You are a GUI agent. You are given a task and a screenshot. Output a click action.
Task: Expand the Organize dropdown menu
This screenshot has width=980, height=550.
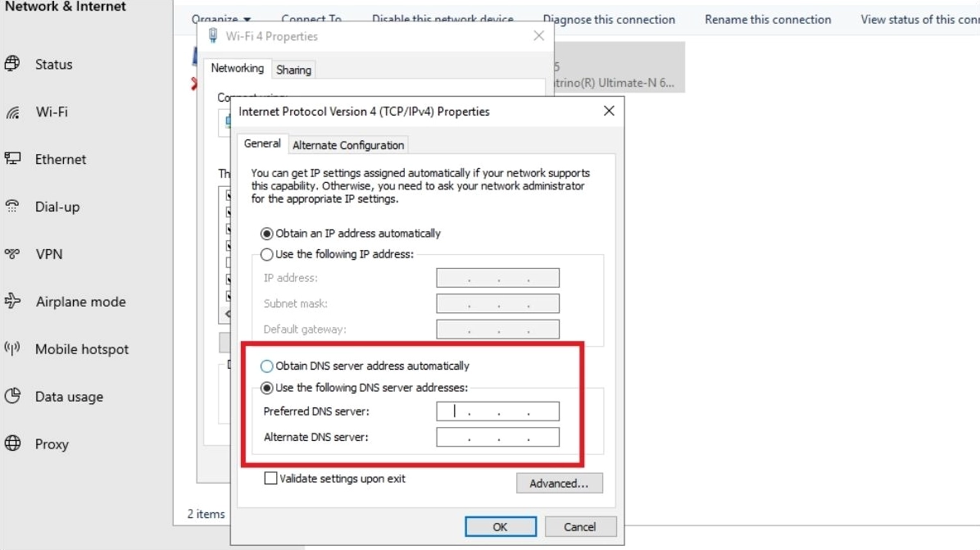(x=221, y=19)
